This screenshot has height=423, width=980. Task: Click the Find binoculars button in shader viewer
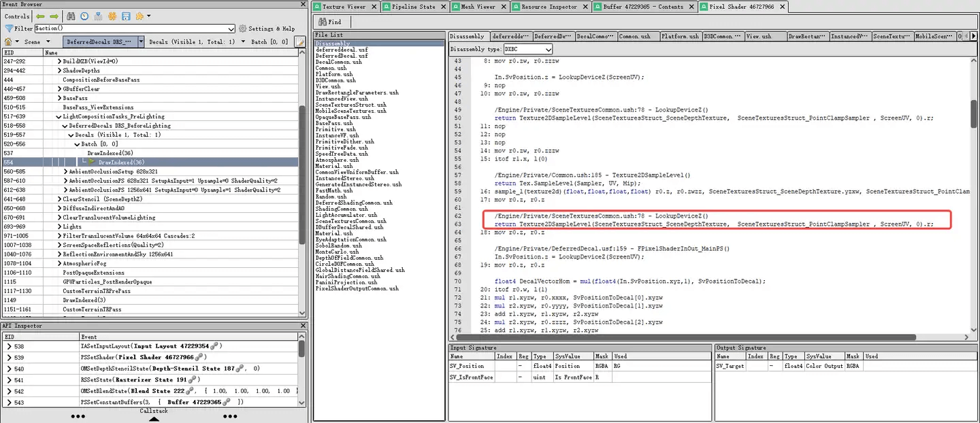point(331,22)
